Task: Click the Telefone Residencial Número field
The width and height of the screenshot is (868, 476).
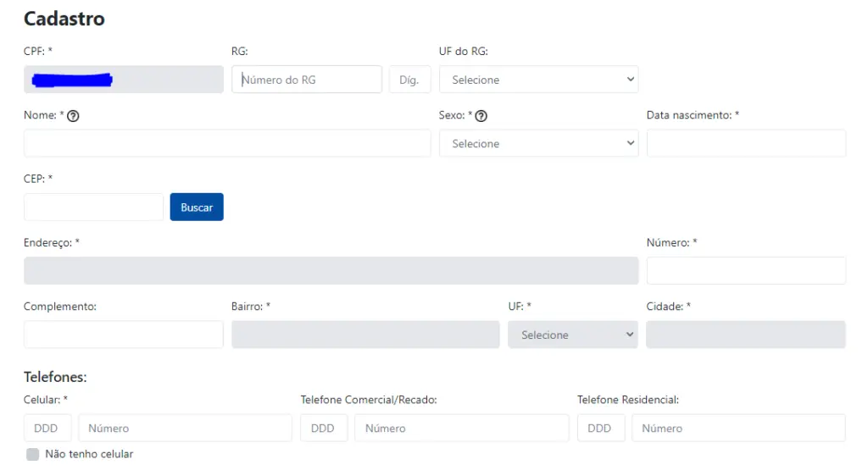Action: [x=737, y=428]
